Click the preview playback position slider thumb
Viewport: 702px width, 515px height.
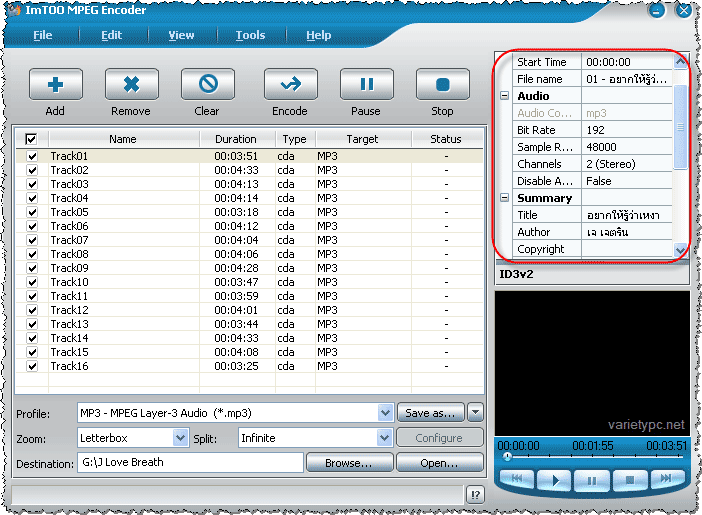[x=507, y=457]
